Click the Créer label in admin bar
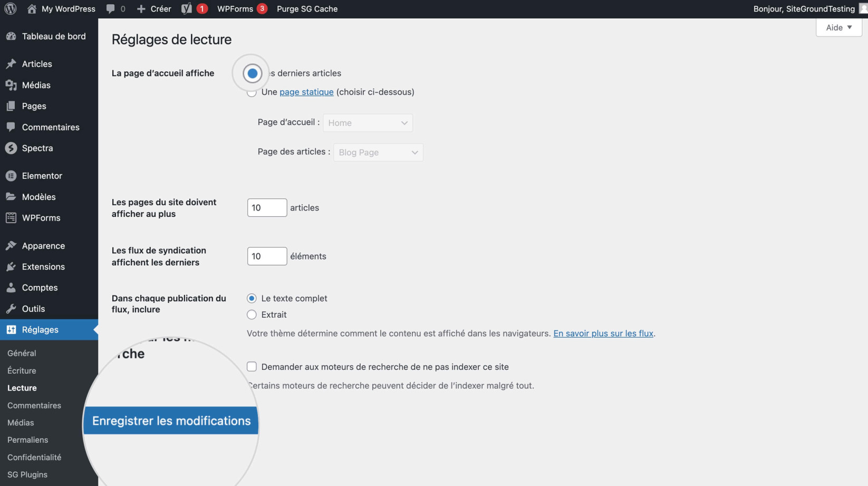The height and width of the screenshot is (486, 868). [x=161, y=9]
